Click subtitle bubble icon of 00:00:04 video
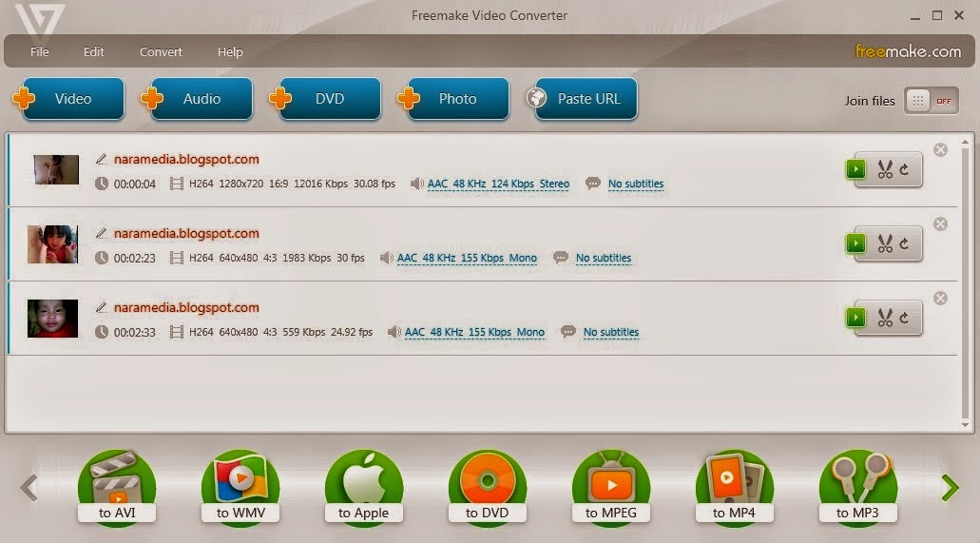This screenshot has height=543, width=980. tap(592, 184)
